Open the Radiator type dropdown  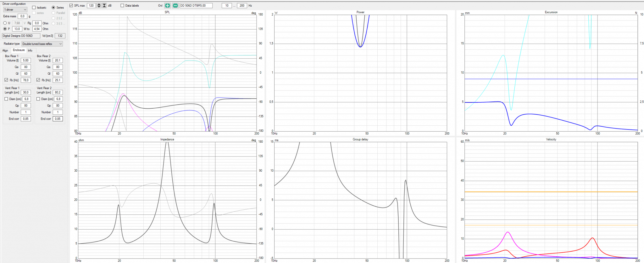pos(42,44)
